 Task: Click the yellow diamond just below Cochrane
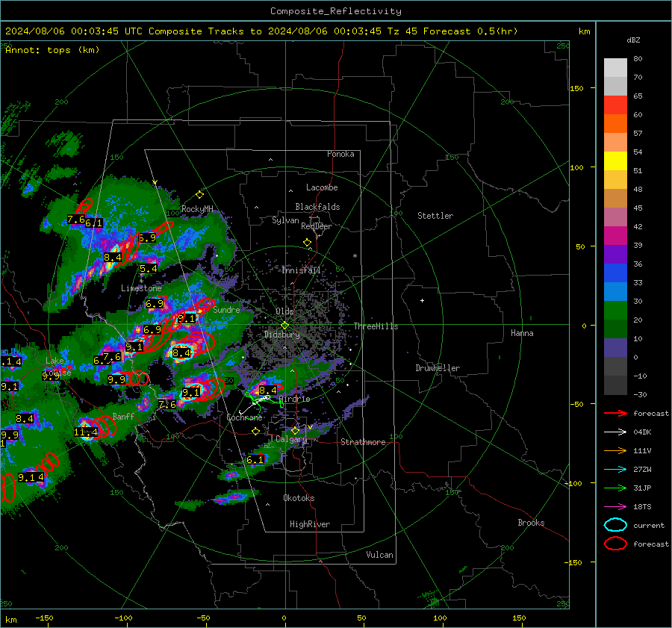(x=255, y=432)
